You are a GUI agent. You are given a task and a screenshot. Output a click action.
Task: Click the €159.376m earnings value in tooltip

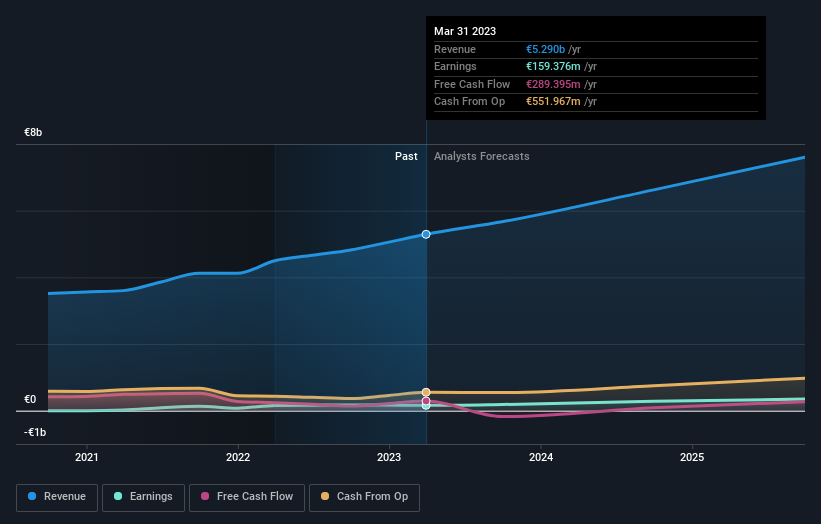point(553,66)
